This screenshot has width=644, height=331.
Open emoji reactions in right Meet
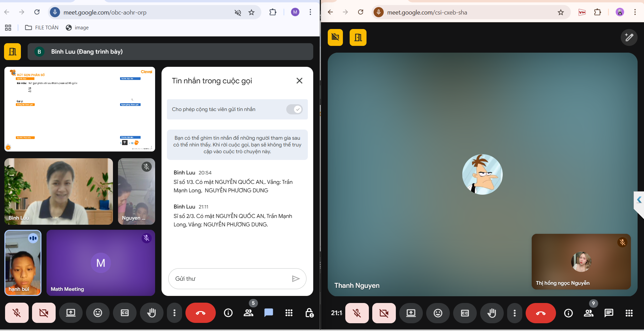[438, 313]
